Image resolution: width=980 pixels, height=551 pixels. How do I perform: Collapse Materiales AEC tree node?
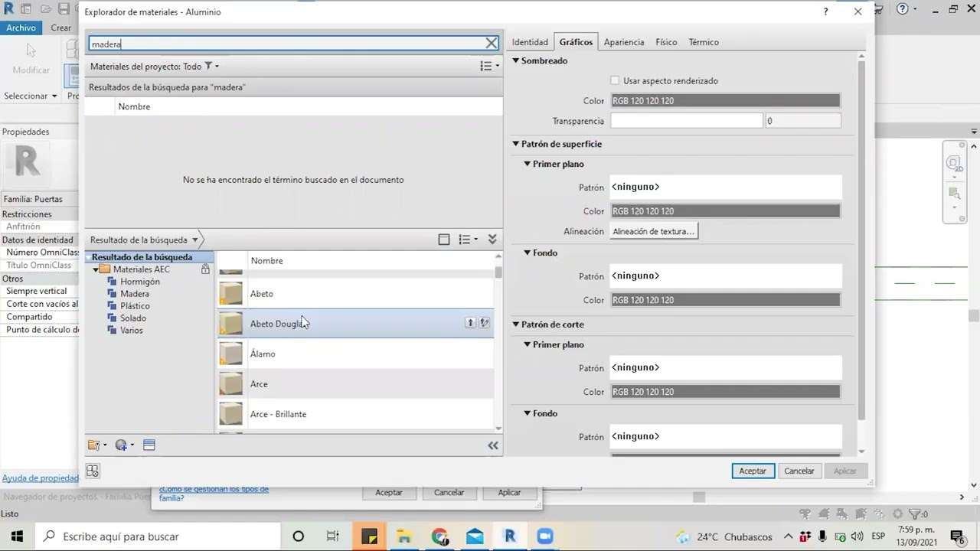coord(96,269)
